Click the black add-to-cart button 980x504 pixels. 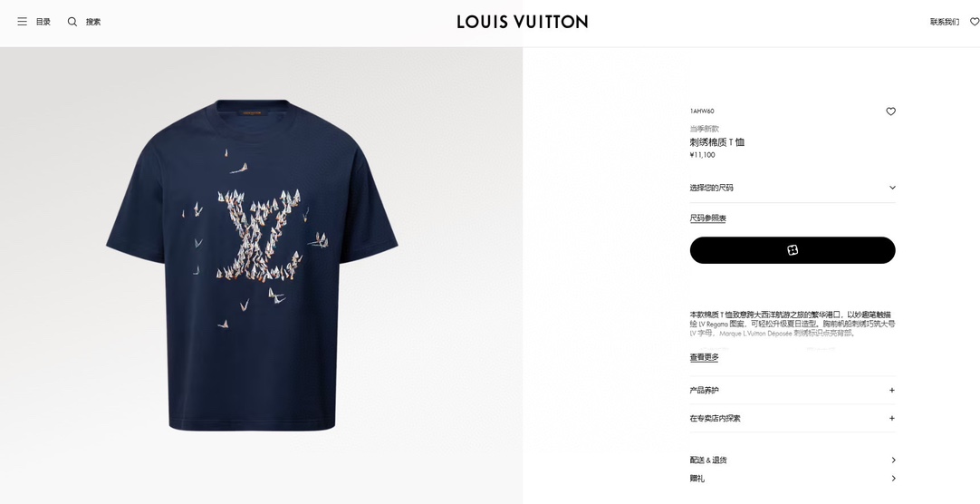[793, 250]
